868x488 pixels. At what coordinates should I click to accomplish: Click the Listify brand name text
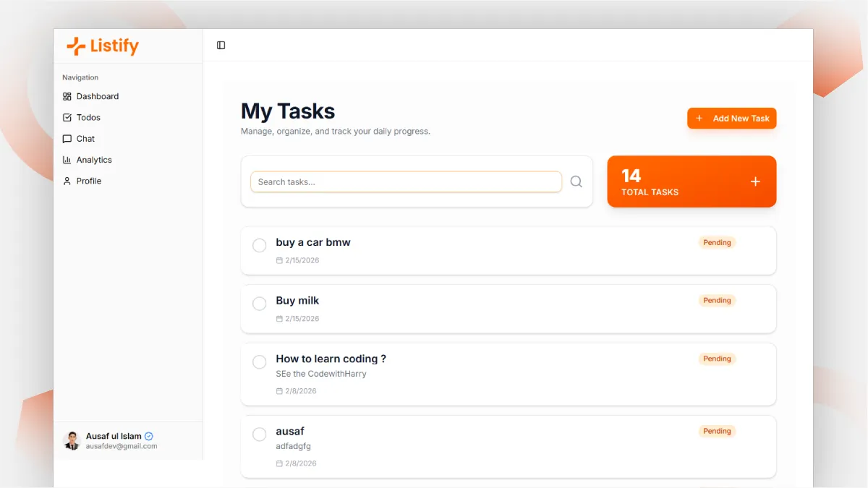[114, 46]
